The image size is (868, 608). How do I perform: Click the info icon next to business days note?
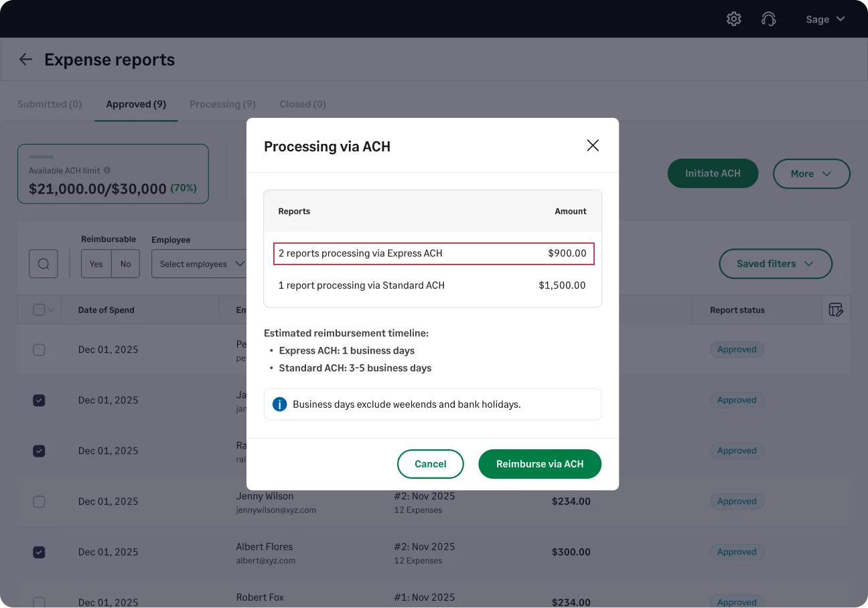click(x=279, y=404)
